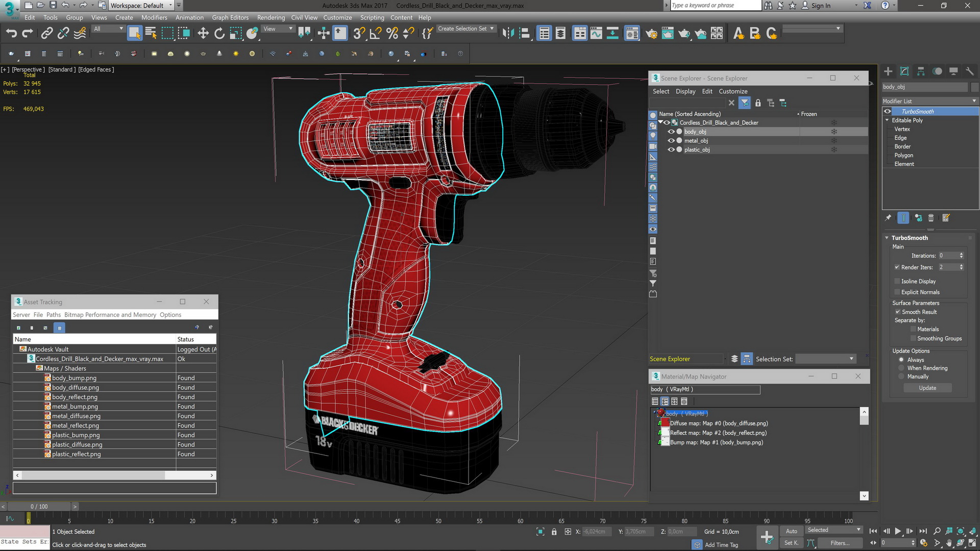Enable Isoline Display checkbox

[897, 281]
